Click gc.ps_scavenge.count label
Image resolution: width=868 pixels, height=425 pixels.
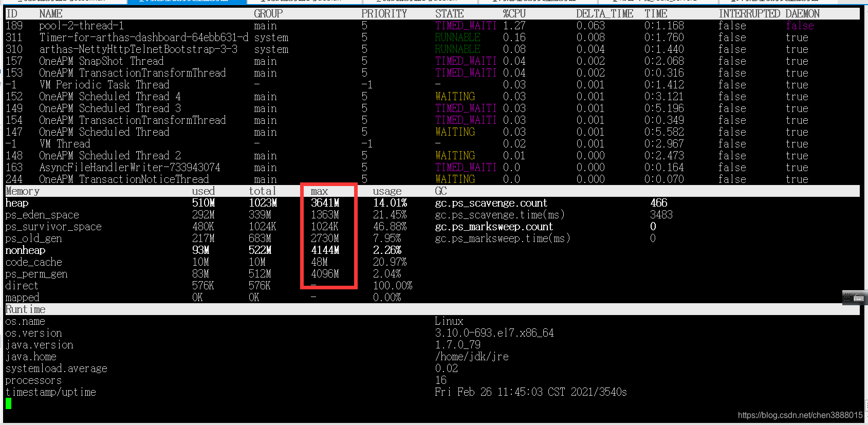click(x=491, y=203)
